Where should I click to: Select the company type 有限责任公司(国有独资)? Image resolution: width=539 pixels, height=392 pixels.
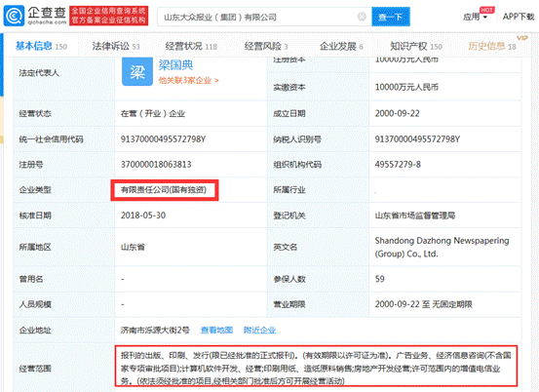[164, 190]
